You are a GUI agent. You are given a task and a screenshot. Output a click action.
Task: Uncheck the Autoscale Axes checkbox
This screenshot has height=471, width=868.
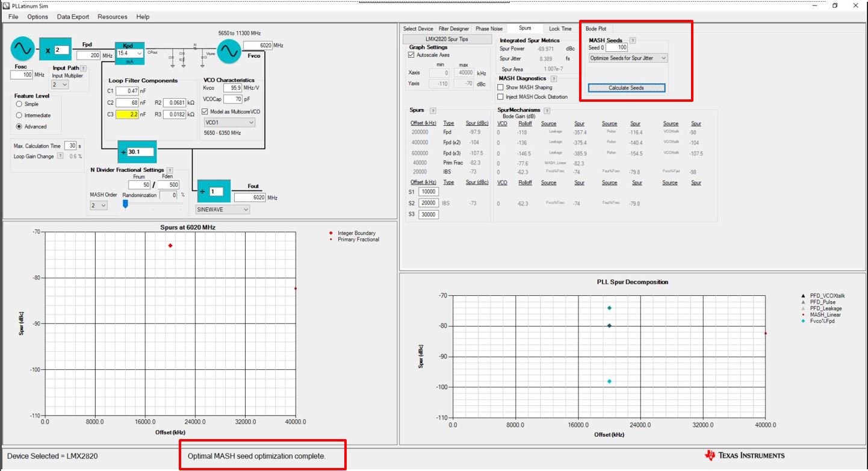(411, 55)
